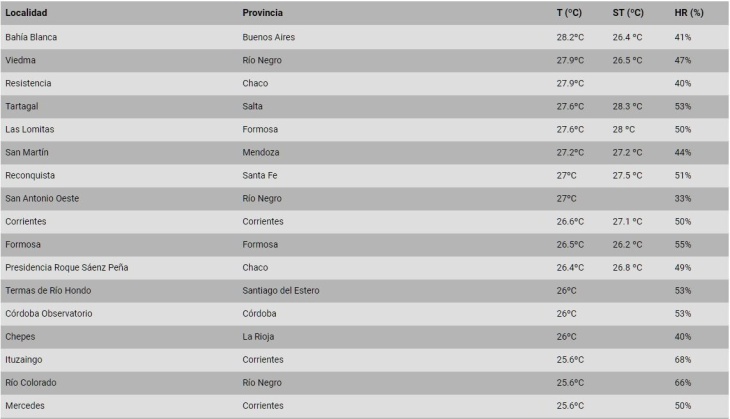
Task: Select Resistencia in the table
Action: 28,83
